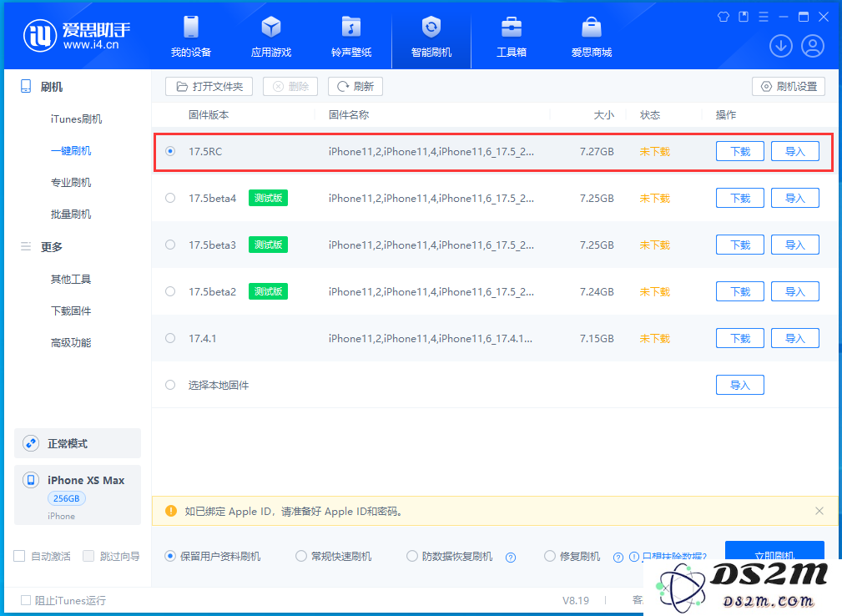Open 批量刷机 in the sidebar
This screenshot has height=616, width=842.
click(x=71, y=214)
